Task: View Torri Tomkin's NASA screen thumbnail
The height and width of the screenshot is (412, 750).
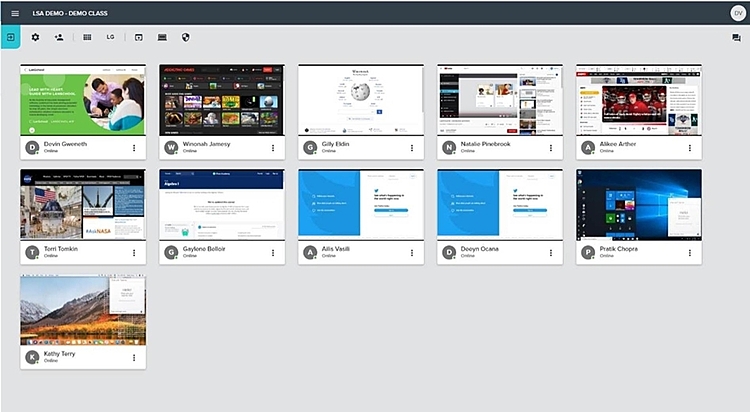Action: [83, 204]
